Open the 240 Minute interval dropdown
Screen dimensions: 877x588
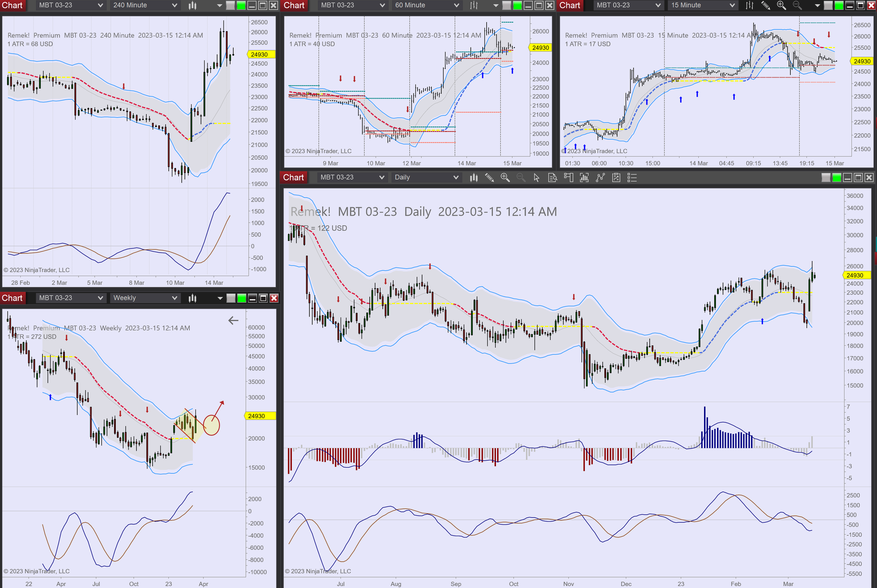point(145,5)
